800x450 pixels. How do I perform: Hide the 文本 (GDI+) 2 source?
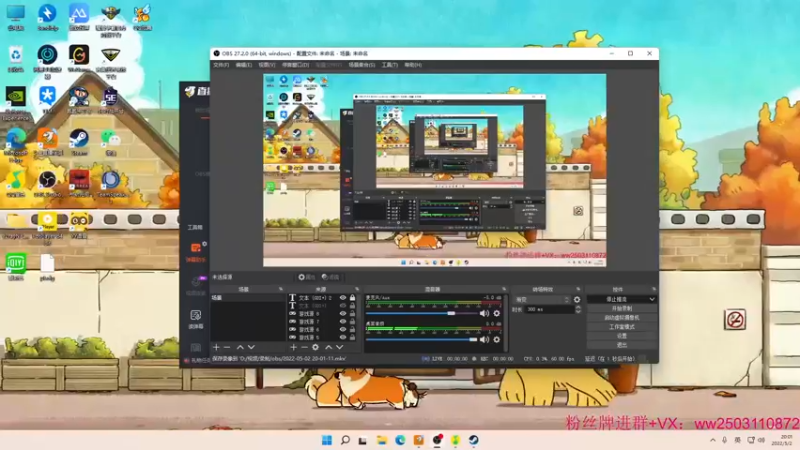343,297
